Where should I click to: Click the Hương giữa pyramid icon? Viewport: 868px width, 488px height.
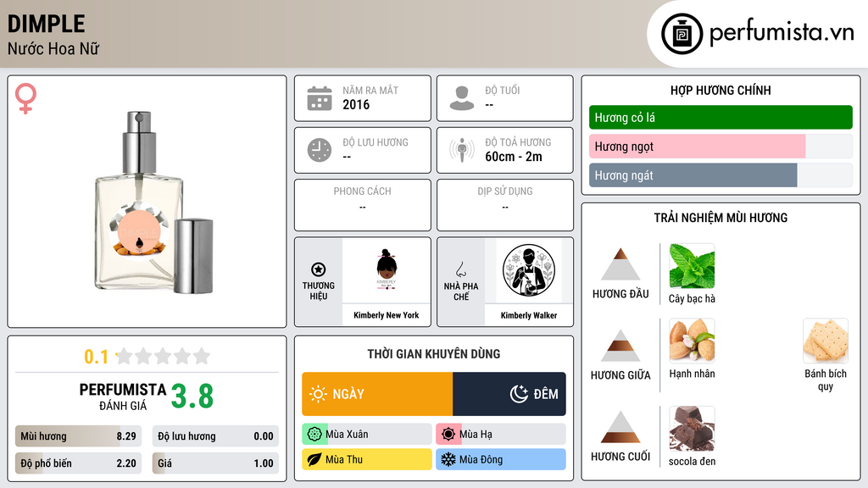620,346
